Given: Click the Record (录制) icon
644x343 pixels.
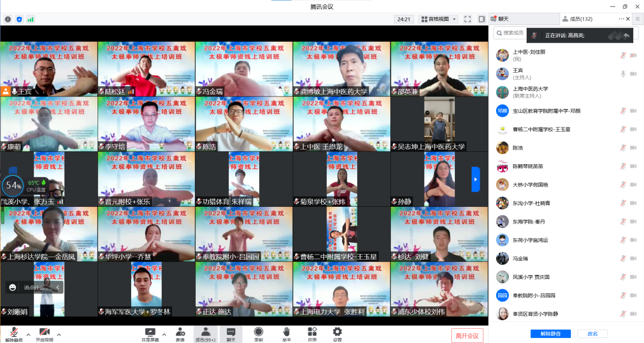Looking at the screenshot, I should point(258,332).
